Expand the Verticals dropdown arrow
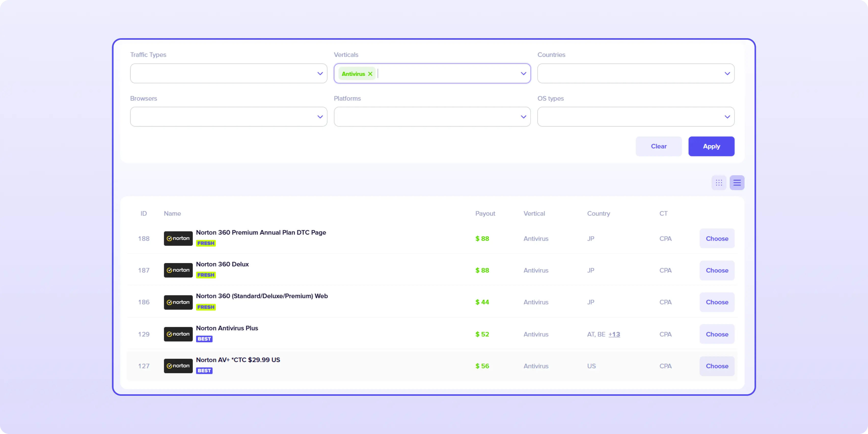This screenshot has height=434, width=868. click(x=523, y=73)
